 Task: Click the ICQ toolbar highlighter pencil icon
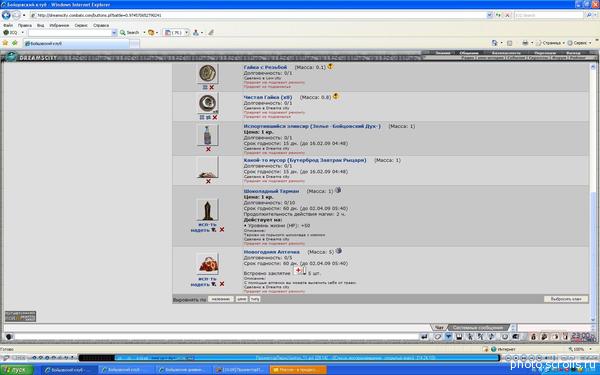click(211, 33)
